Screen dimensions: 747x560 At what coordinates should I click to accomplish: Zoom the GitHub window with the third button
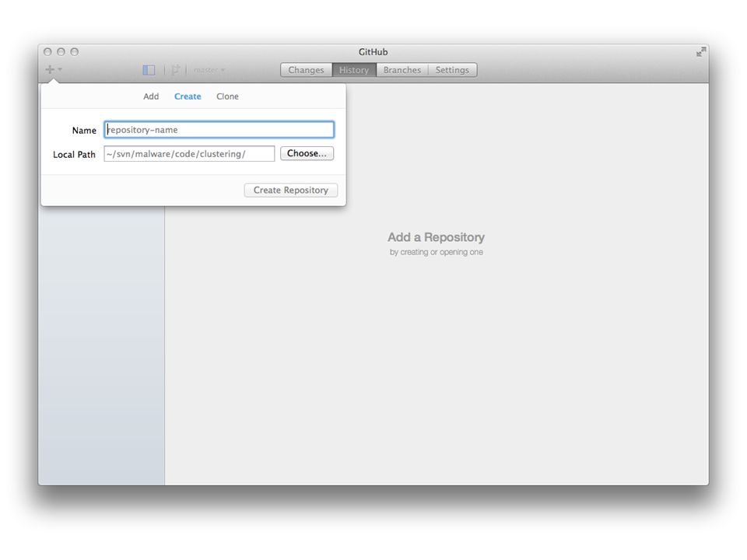point(75,51)
